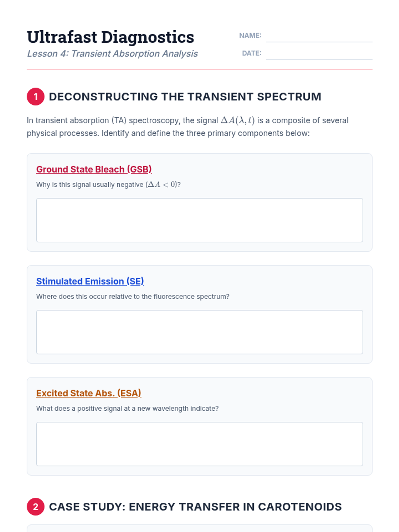Click the red number 2 section badge

tap(36, 507)
